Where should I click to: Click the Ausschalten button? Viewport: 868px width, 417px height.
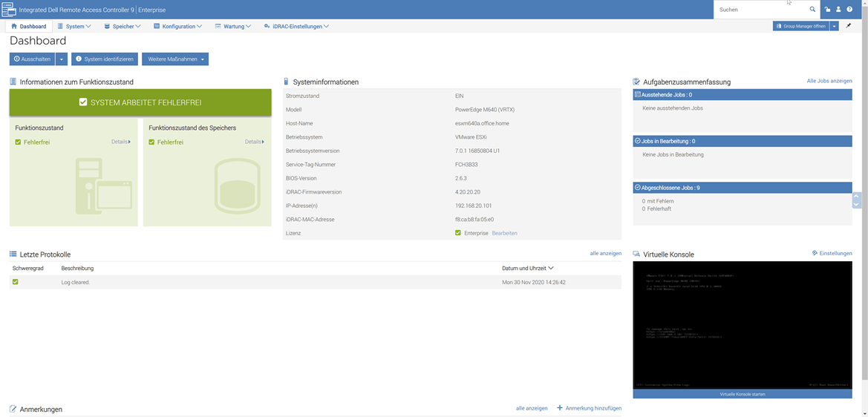tap(33, 59)
